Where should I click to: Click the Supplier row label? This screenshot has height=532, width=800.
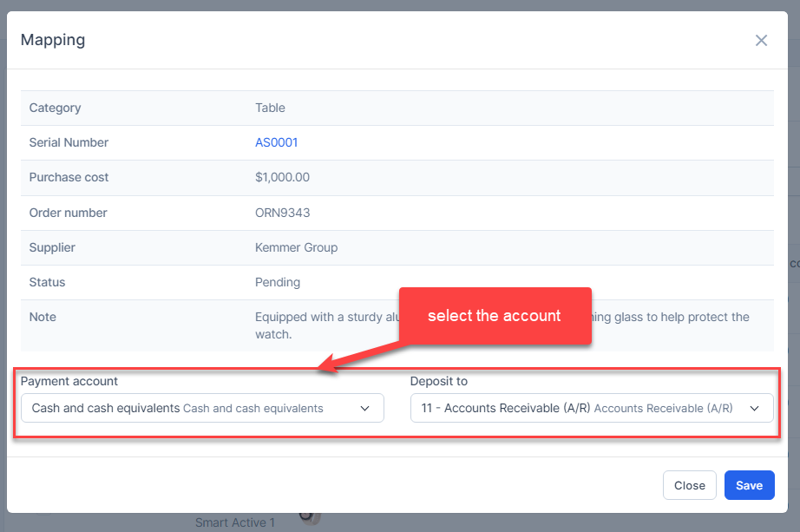pos(52,247)
